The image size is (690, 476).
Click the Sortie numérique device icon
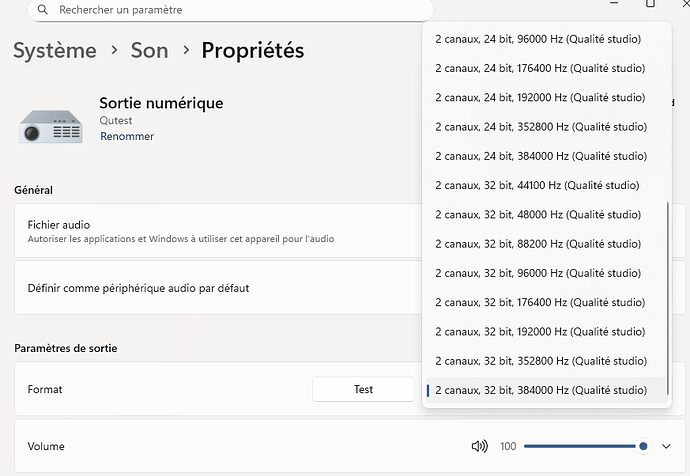(x=50, y=125)
